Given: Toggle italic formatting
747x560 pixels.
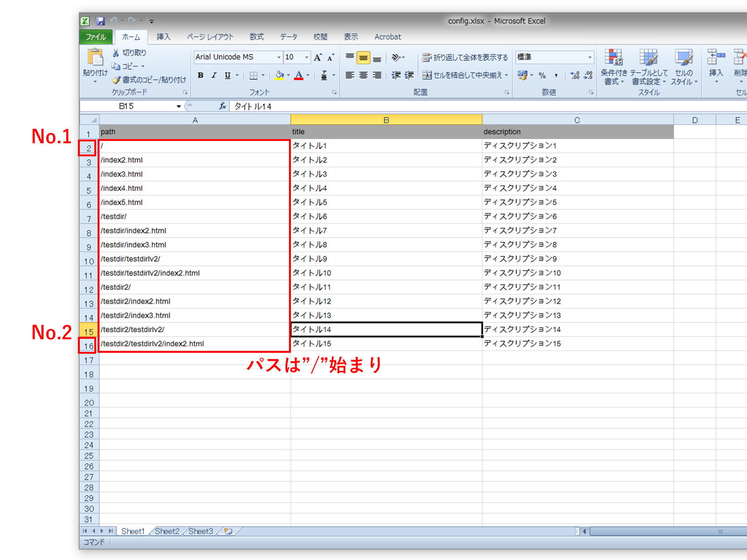Looking at the screenshot, I should click(x=214, y=75).
